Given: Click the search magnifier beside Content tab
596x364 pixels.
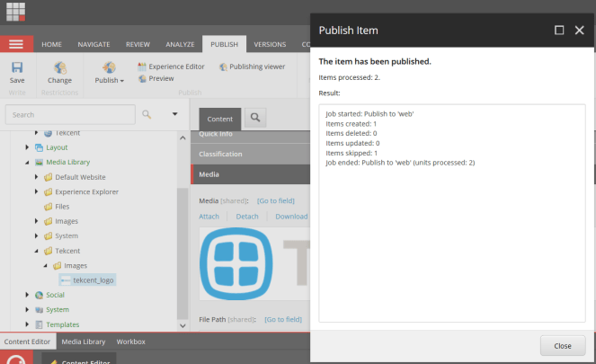Looking at the screenshot, I should [x=254, y=118].
